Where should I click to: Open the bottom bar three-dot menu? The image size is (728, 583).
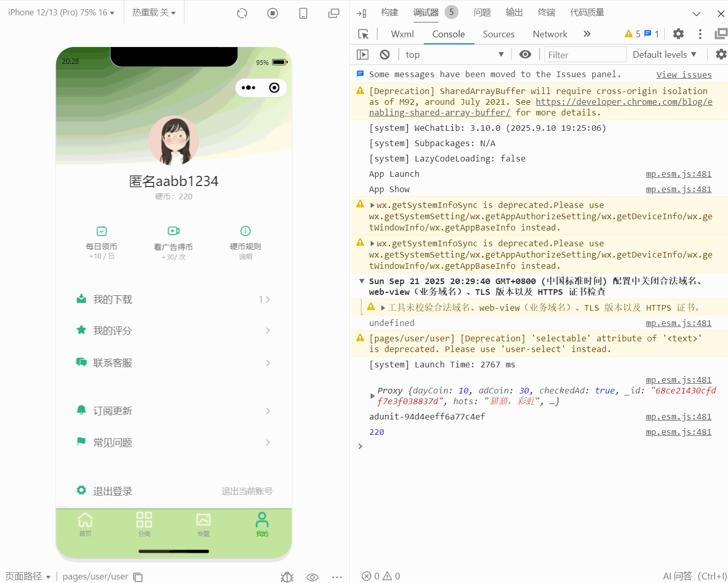coord(337,577)
